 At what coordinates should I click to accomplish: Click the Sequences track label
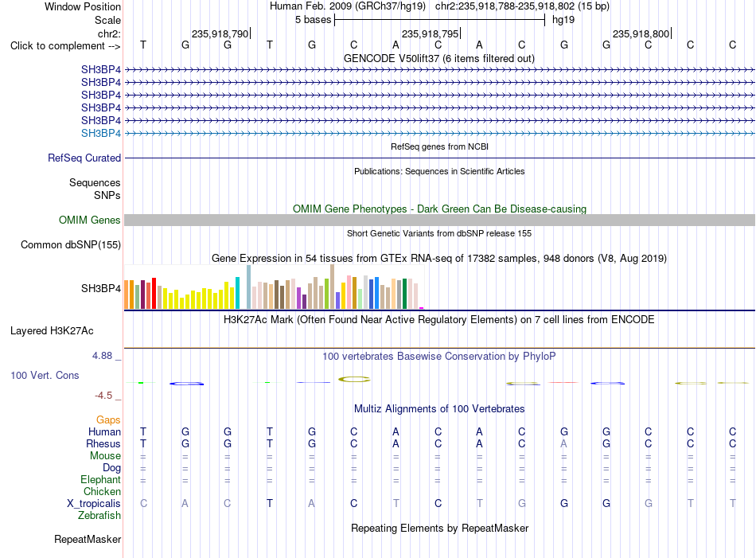click(x=95, y=183)
